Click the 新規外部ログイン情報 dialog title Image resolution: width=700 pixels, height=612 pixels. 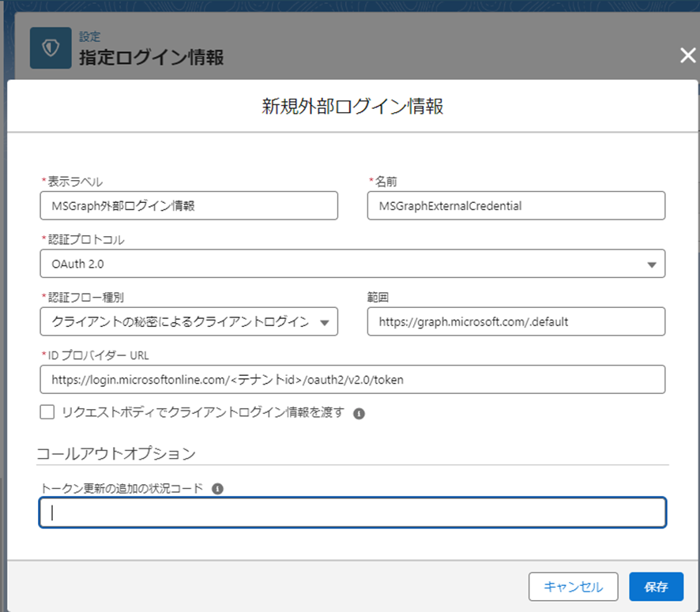click(352, 107)
